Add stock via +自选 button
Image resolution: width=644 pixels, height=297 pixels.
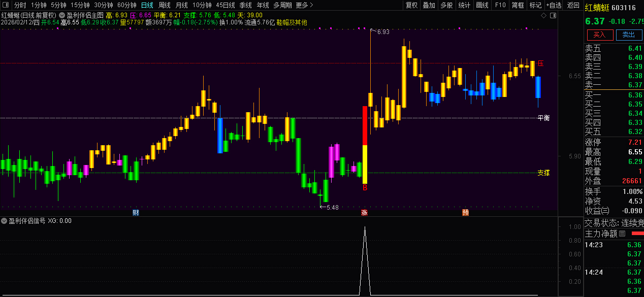pos(554,5)
